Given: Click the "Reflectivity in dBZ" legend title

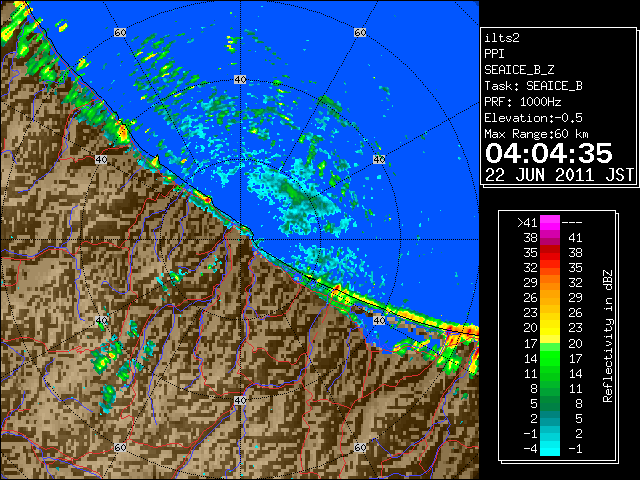Looking at the screenshot, I should click(x=607, y=336).
